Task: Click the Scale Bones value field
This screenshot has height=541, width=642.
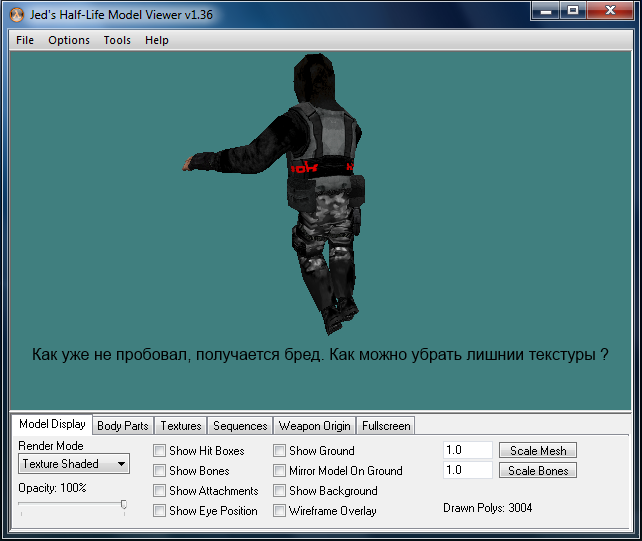Action: pyautogui.click(x=468, y=470)
